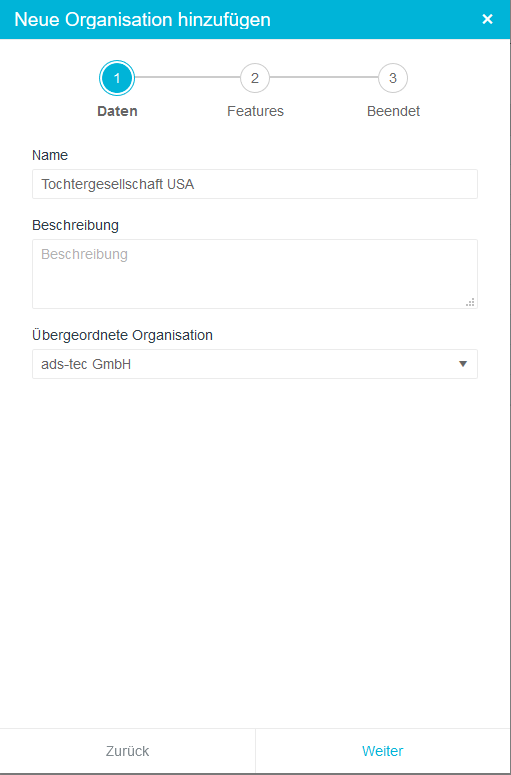Viewport: 511px width, 775px height.
Task: Select the step 3 circle
Action: (392, 78)
